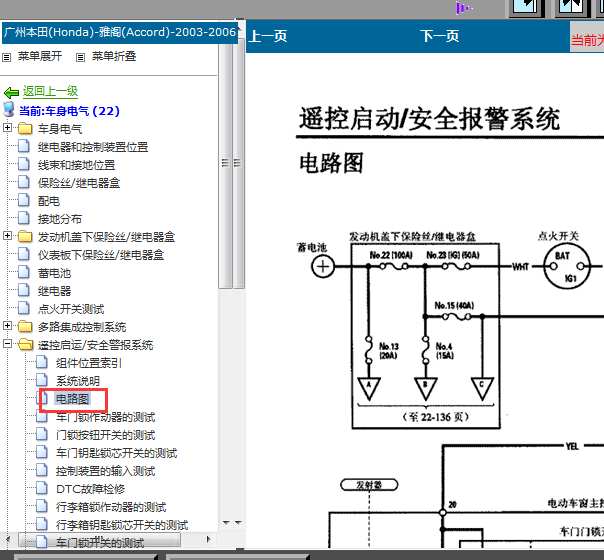The height and width of the screenshot is (560, 604).
Task: Click the 行李箱锁作动器的测试 page icon
Action: 42,506
